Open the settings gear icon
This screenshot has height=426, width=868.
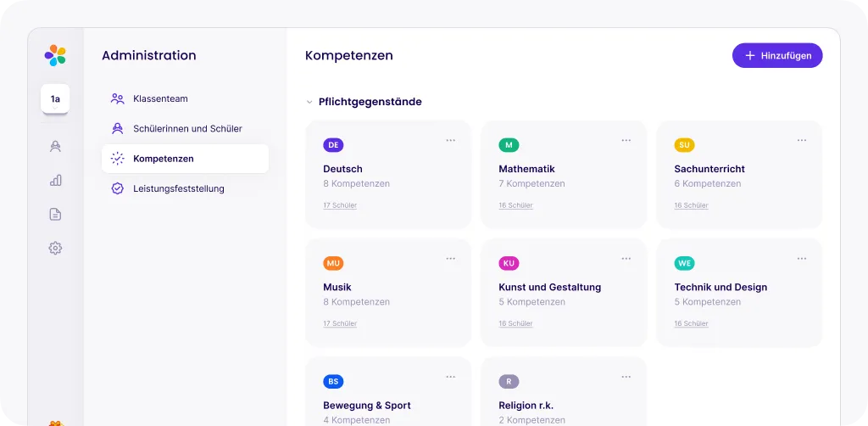[55, 248]
